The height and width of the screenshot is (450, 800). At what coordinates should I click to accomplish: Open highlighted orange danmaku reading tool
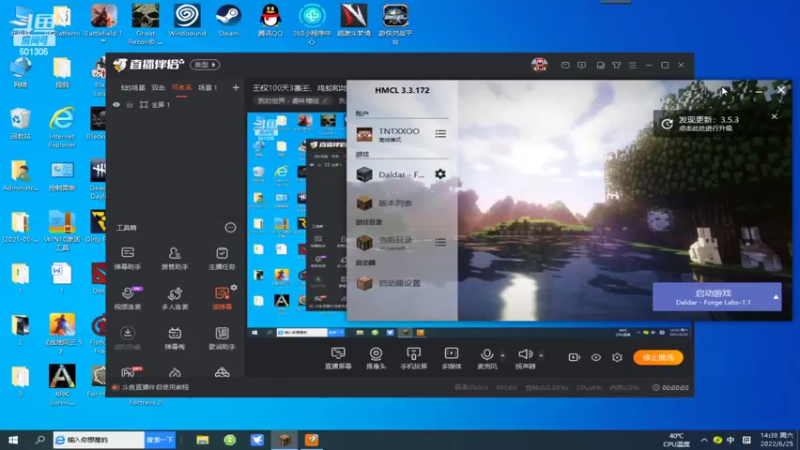222,299
